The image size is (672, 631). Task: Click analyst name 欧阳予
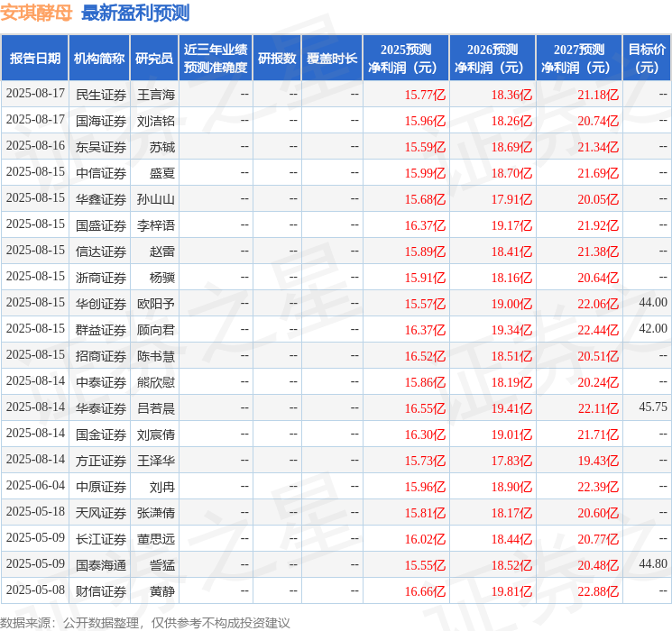pos(156,304)
